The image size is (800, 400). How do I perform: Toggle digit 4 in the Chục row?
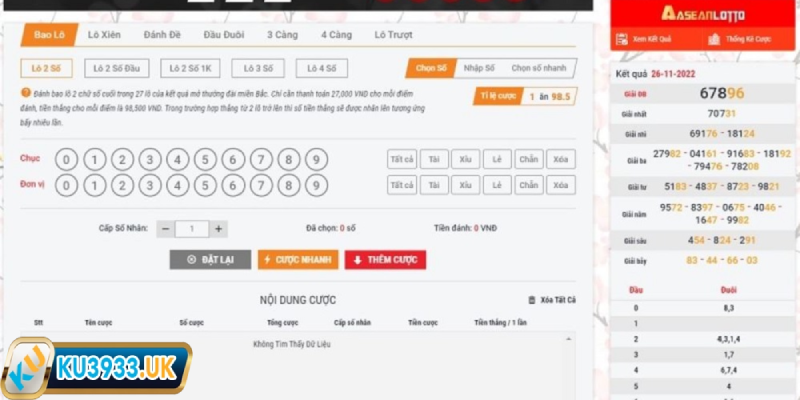(x=178, y=160)
